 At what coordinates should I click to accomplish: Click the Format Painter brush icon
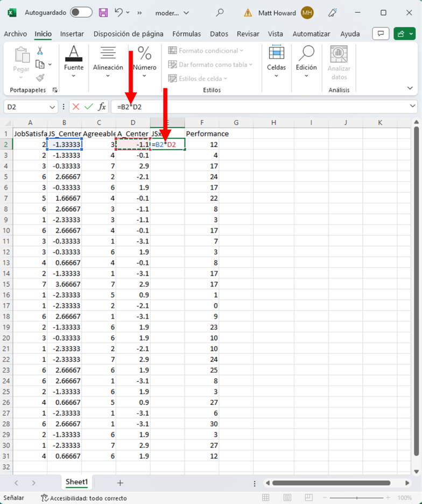point(40,78)
